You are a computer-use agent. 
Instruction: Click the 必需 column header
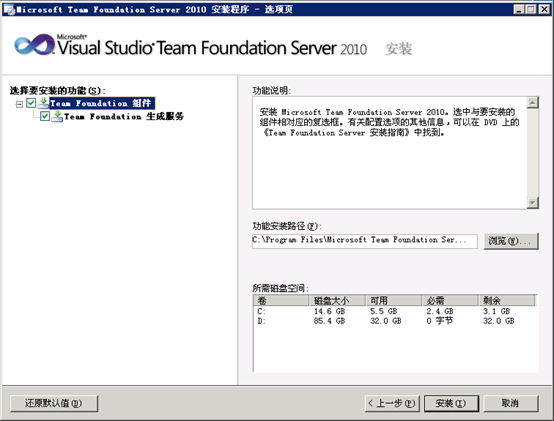(x=450, y=301)
